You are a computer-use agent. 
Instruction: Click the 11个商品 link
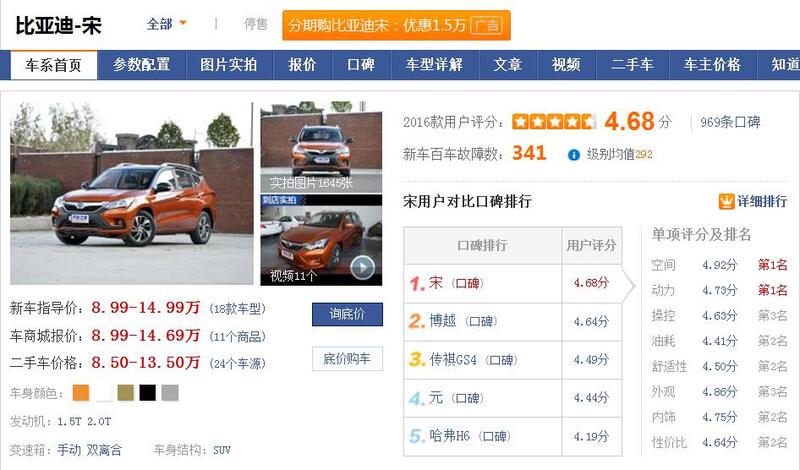coord(237,336)
